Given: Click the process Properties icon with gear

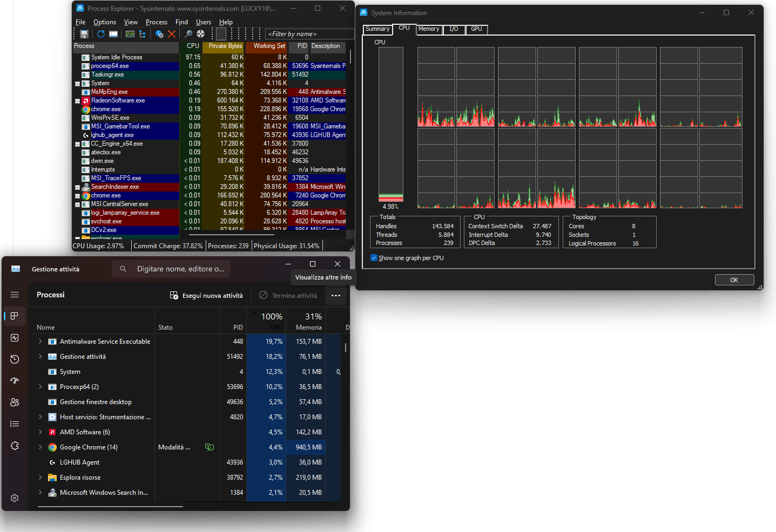Looking at the screenshot, I should coord(159,34).
